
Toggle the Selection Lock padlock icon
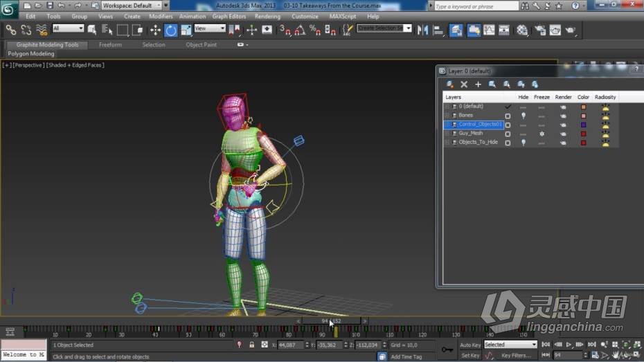252,345
